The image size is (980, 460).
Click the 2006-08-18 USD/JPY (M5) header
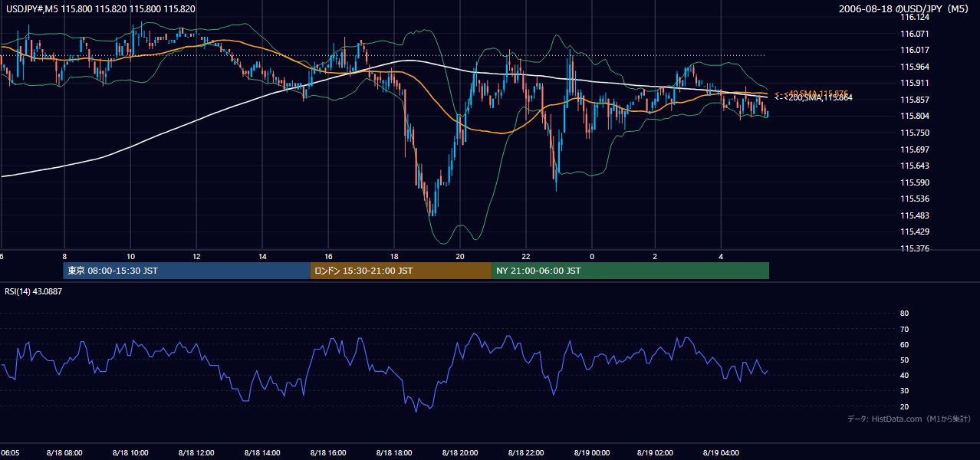[905, 9]
